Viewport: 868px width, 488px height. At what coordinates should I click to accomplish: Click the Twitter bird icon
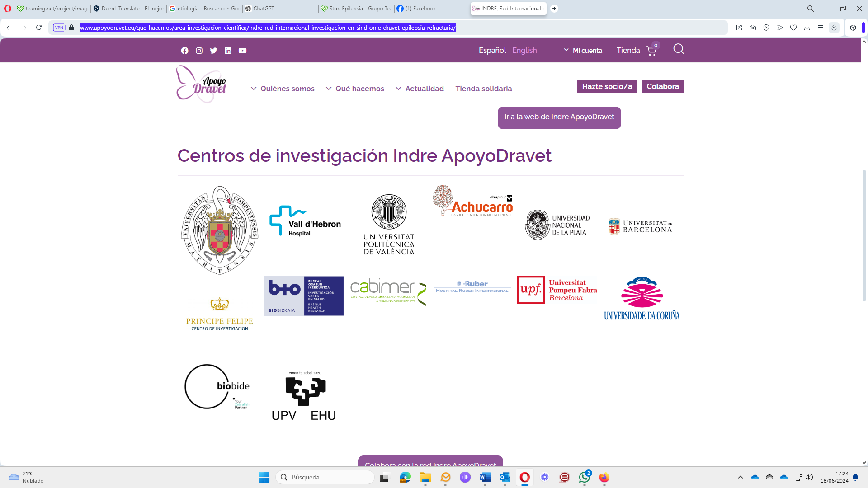point(213,51)
